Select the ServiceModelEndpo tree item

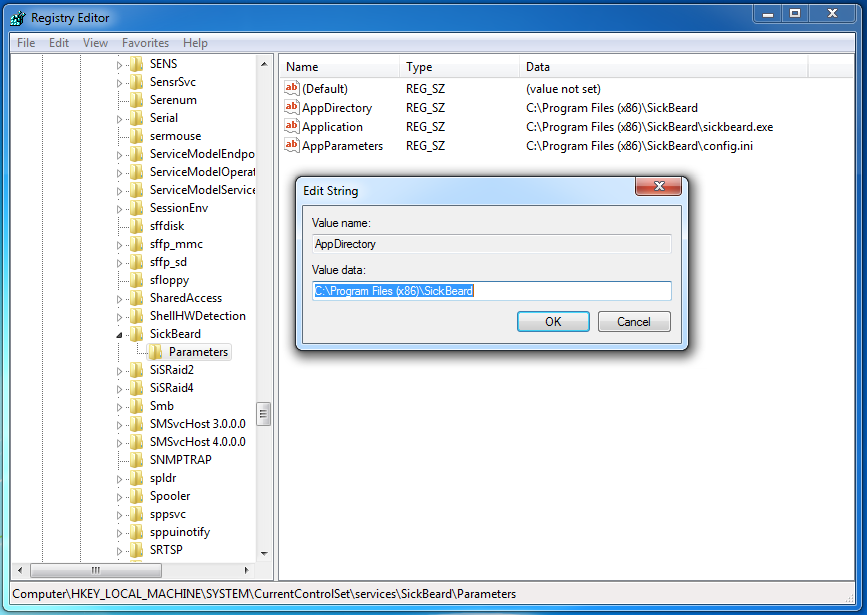point(202,154)
